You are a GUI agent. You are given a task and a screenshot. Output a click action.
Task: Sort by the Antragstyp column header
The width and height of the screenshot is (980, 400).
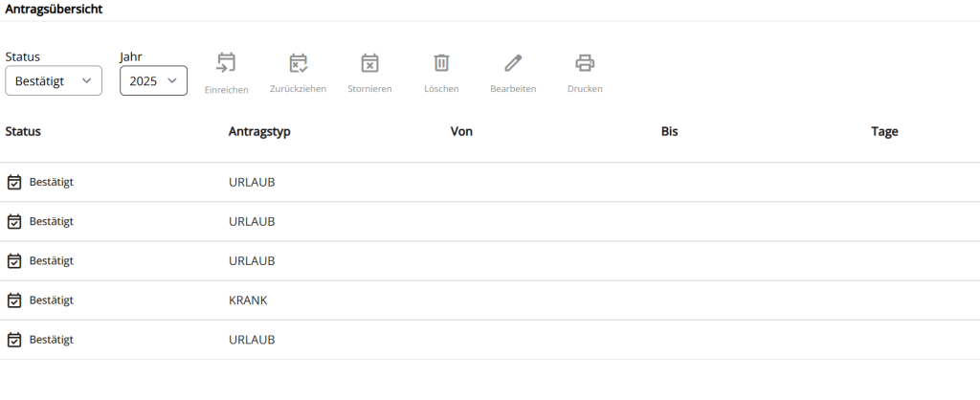tap(259, 131)
